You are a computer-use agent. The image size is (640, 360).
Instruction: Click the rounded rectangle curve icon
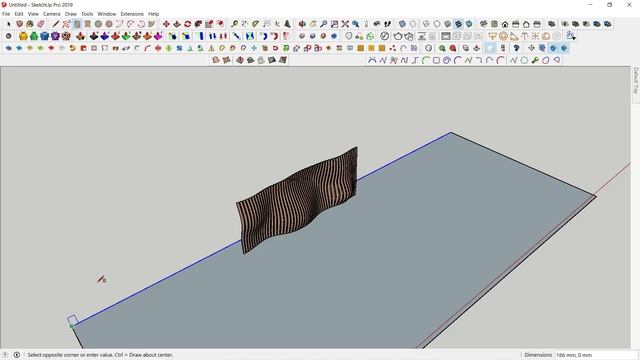pyautogui.click(x=436, y=60)
